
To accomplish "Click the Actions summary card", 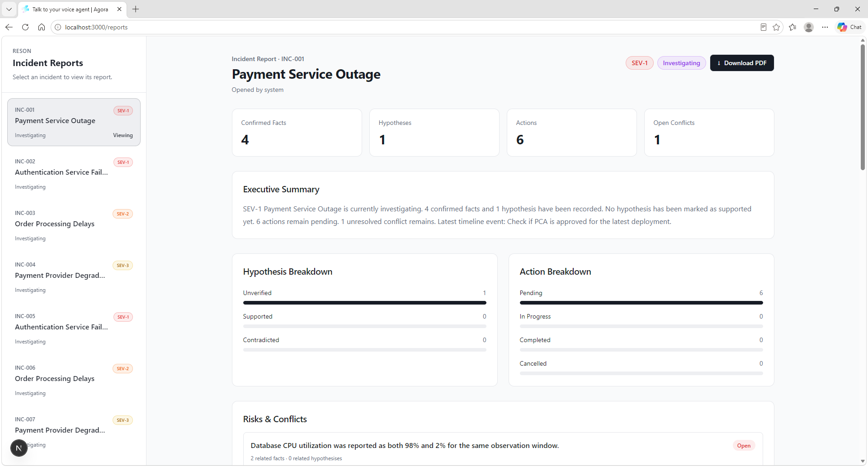I will click(572, 133).
